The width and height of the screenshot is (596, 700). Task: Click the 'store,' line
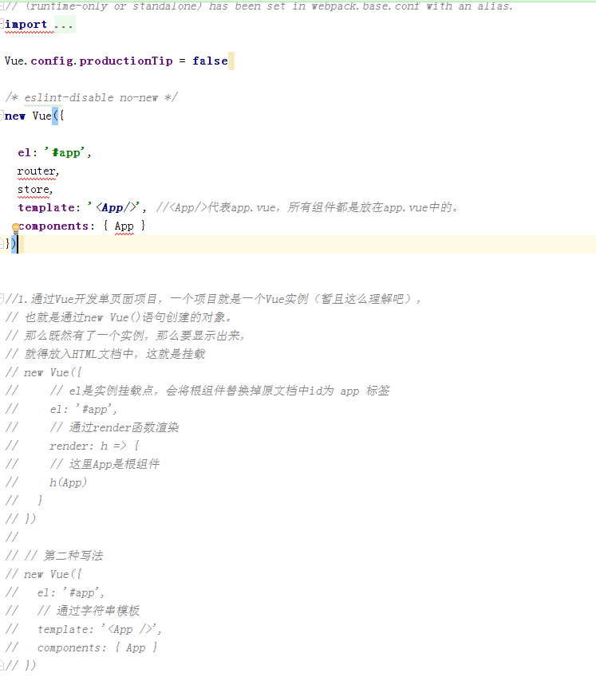(x=35, y=190)
